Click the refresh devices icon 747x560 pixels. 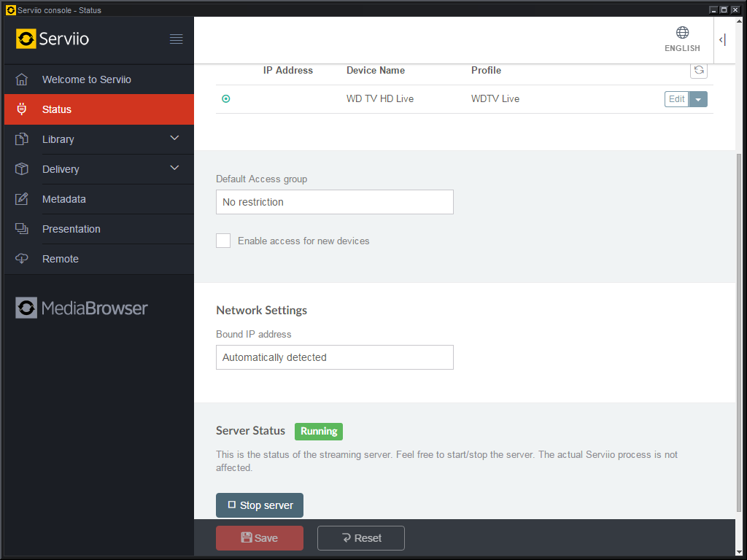tap(698, 70)
